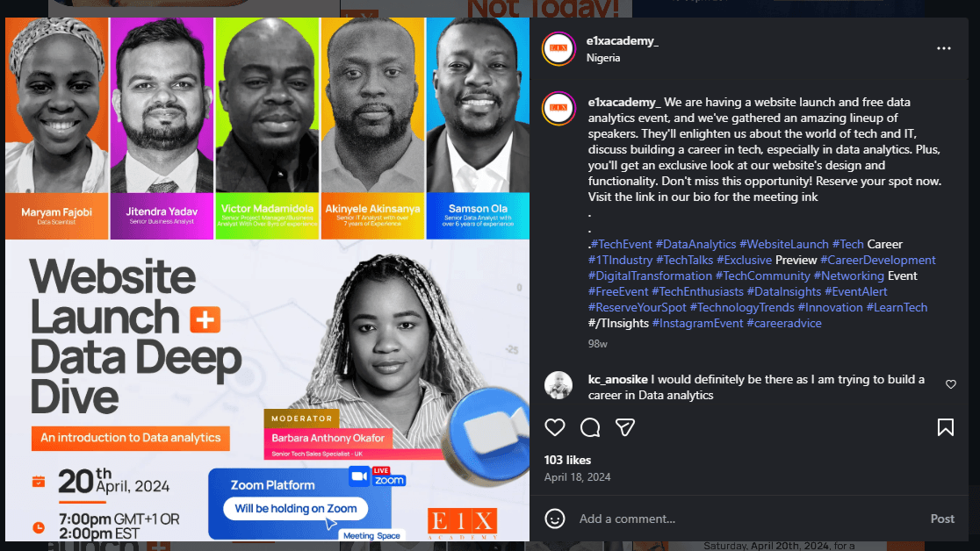Like kc_anosike's comment with small heart
Viewport: 980px width, 551px height.
951,384
